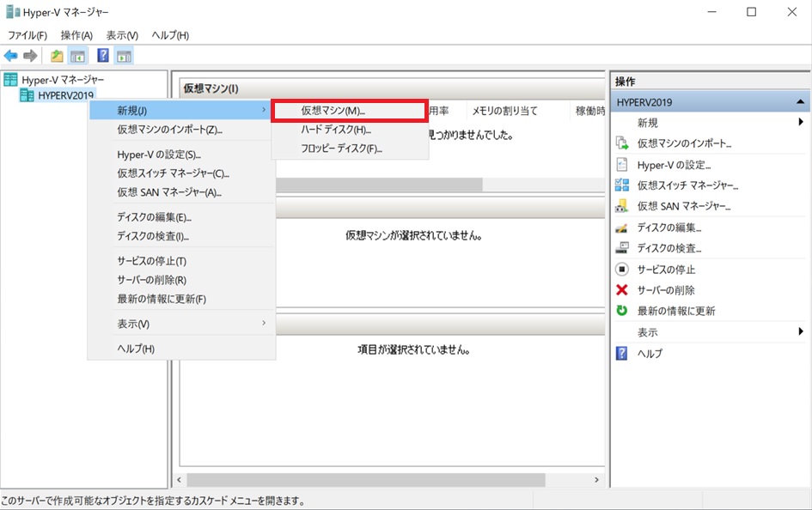Screen dimensions: 812x510
Task: Select 新規(J) in the context menu
Action: pos(180,111)
